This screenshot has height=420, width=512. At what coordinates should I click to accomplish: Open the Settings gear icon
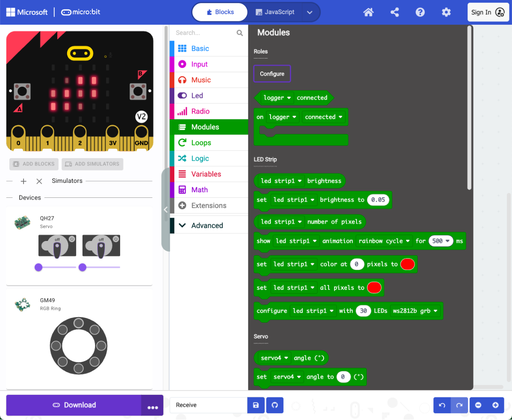click(x=446, y=12)
